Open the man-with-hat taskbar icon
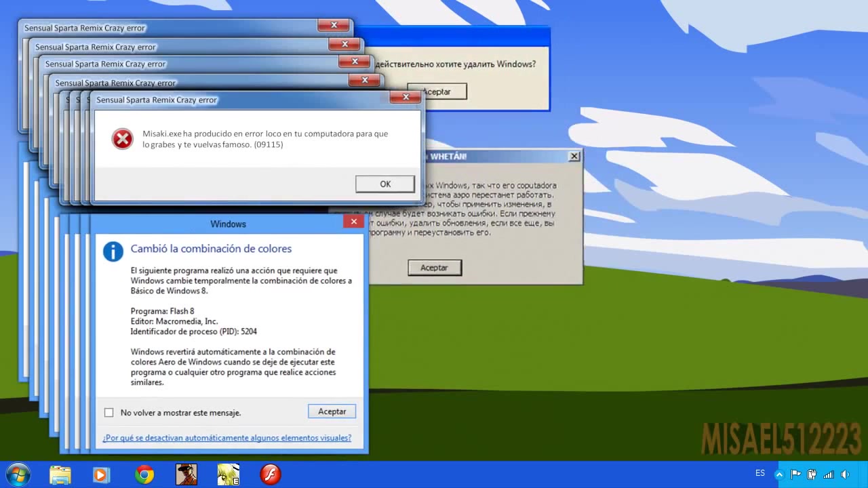The width and height of the screenshot is (868, 488). (186, 474)
